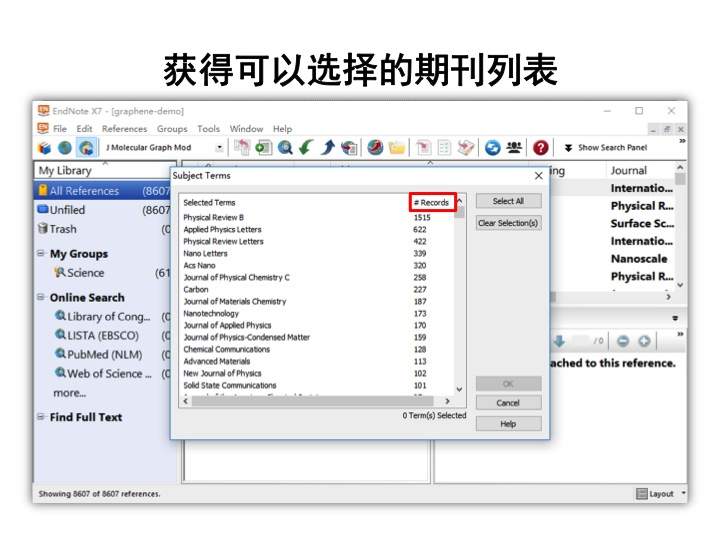
Task: Click the green Import arrow icon
Action: pyautogui.click(x=306, y=147)
